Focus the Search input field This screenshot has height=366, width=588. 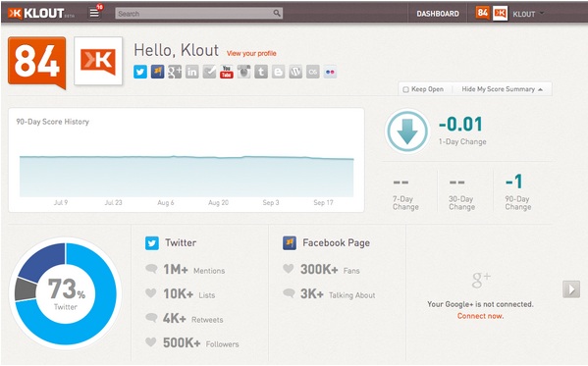coord(198,14)
